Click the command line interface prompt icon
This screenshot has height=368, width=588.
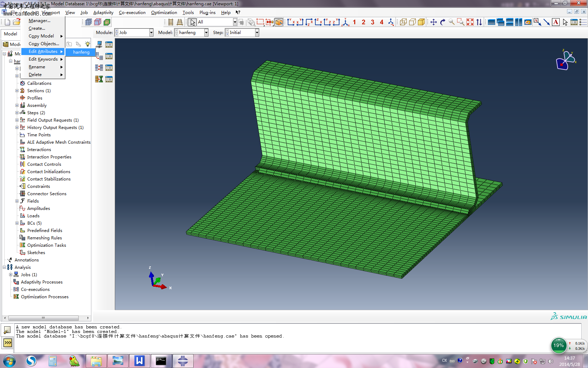[8, 342]
